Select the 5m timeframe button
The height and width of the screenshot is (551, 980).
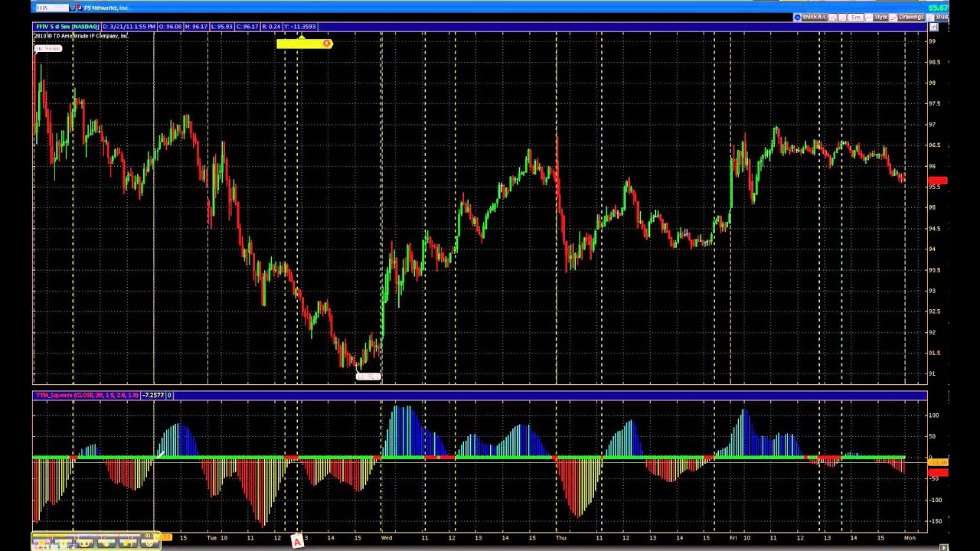(x=855, y=17)
